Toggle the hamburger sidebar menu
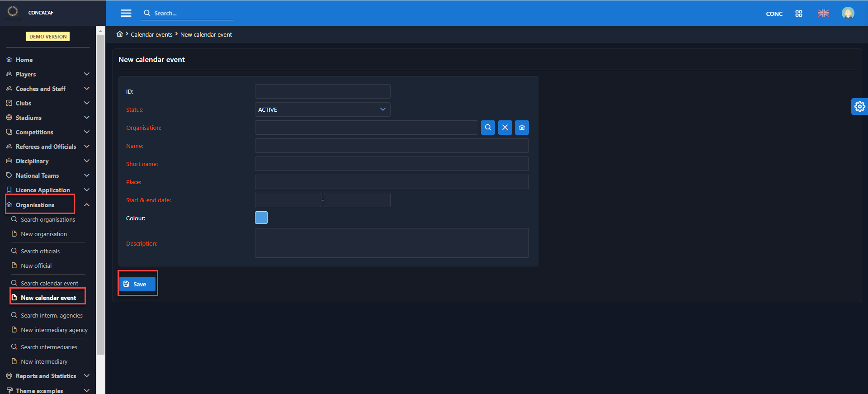The height and width of the screenshot is (394, 868). [126, 13]
